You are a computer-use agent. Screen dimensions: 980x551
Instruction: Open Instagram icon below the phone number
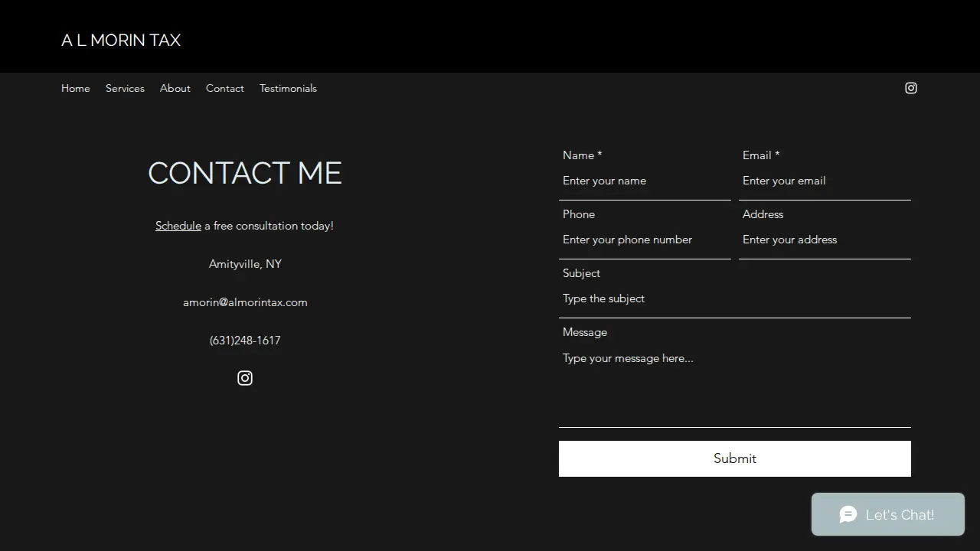pyautogui.click(x=245, y=378)
